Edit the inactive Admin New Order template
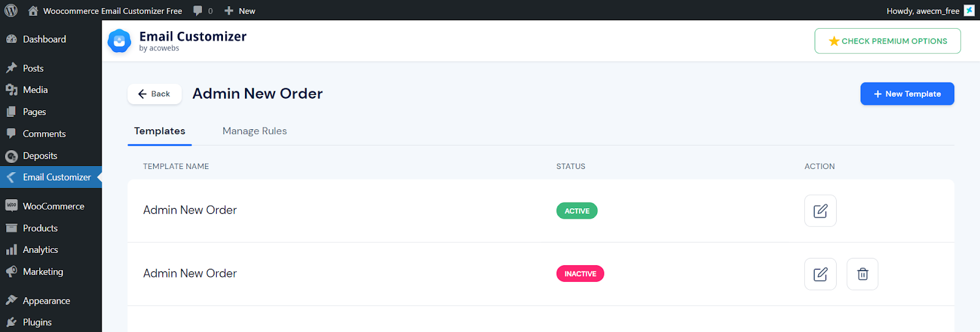 click(x=820, y=274)
